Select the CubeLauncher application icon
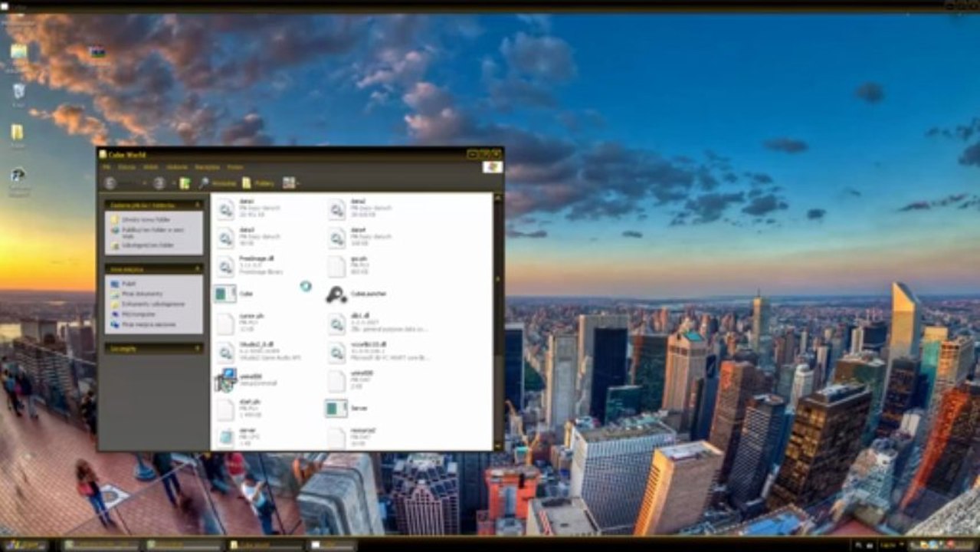980x552 pixels. (x=337, y=294)
